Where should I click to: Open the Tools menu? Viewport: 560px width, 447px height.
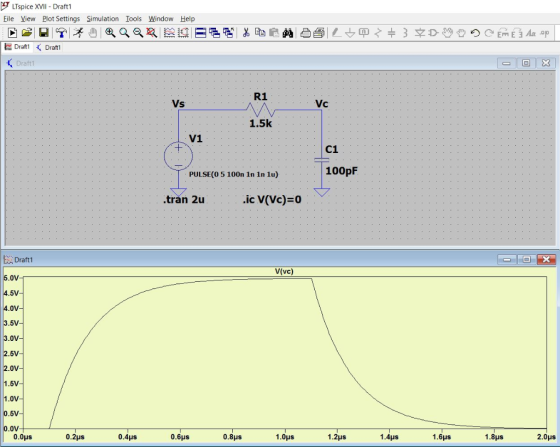pyautogui.click(x=134, y=19)
